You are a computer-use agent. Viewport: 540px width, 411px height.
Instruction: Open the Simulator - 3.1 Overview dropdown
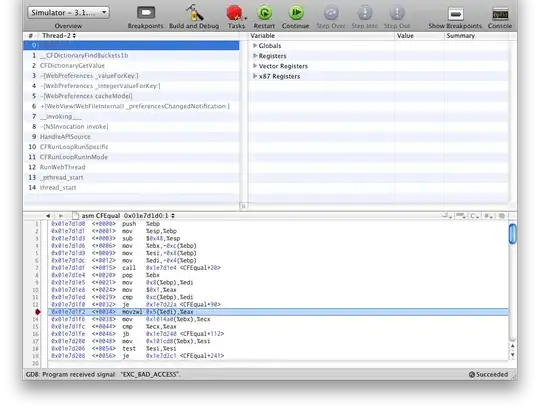pos(69,13)
